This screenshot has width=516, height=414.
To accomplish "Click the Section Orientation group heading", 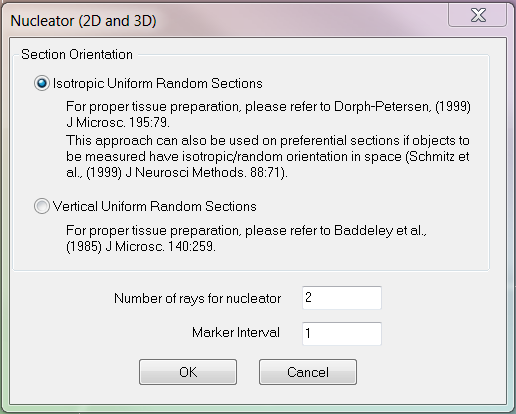I will click(x=77, y=54).
